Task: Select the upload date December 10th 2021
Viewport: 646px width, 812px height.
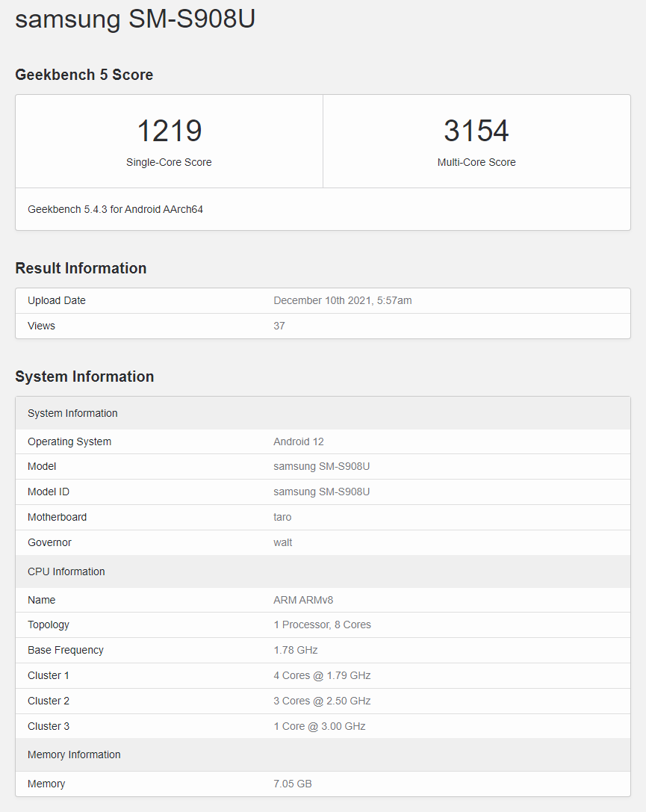Action: tap(342, 300)
